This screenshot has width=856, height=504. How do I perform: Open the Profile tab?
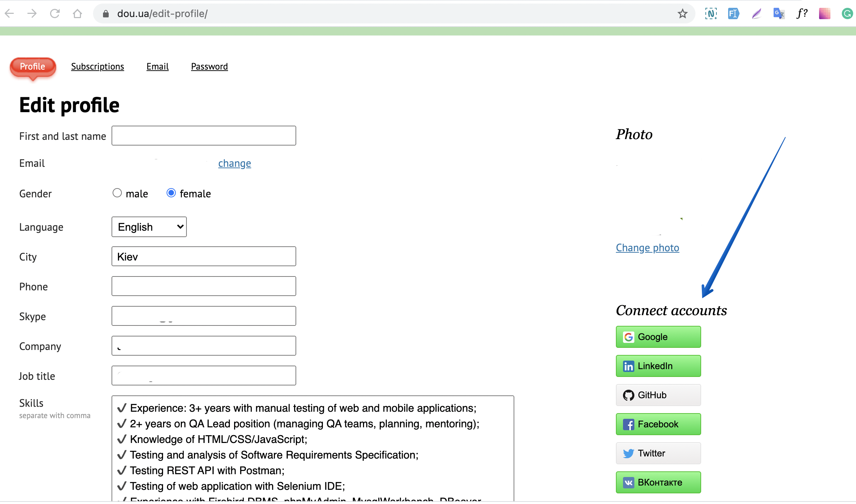click(x=32, y=66)
